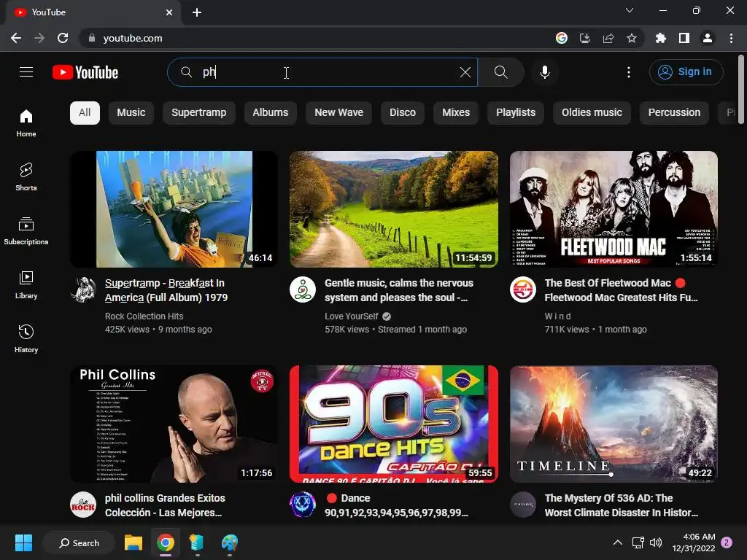Open Gentle music landscape thumbnail
The height and width of the screenshot is (560, 747).
pos(393,209)
